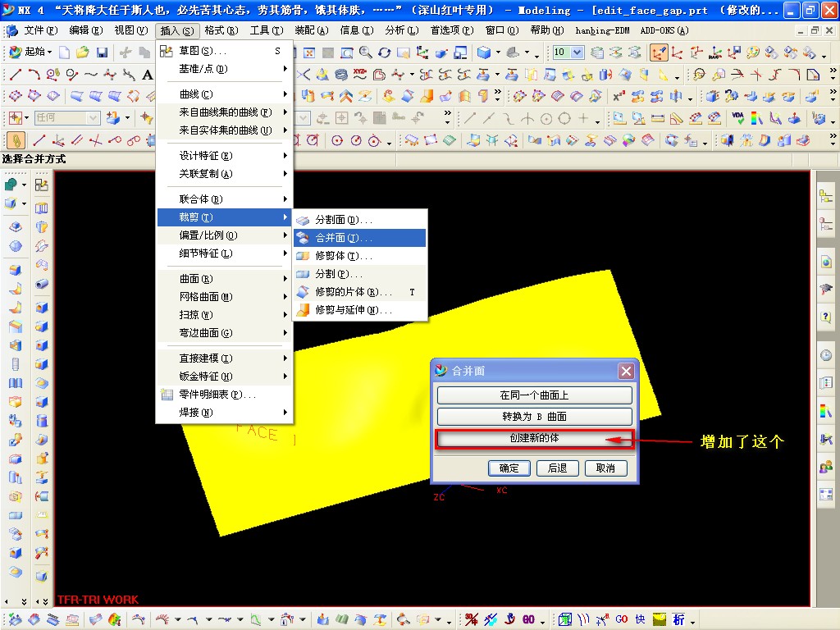Click the 取消 (Cancel) button
This screenshot has width=840, height=630.
(605, 468)
